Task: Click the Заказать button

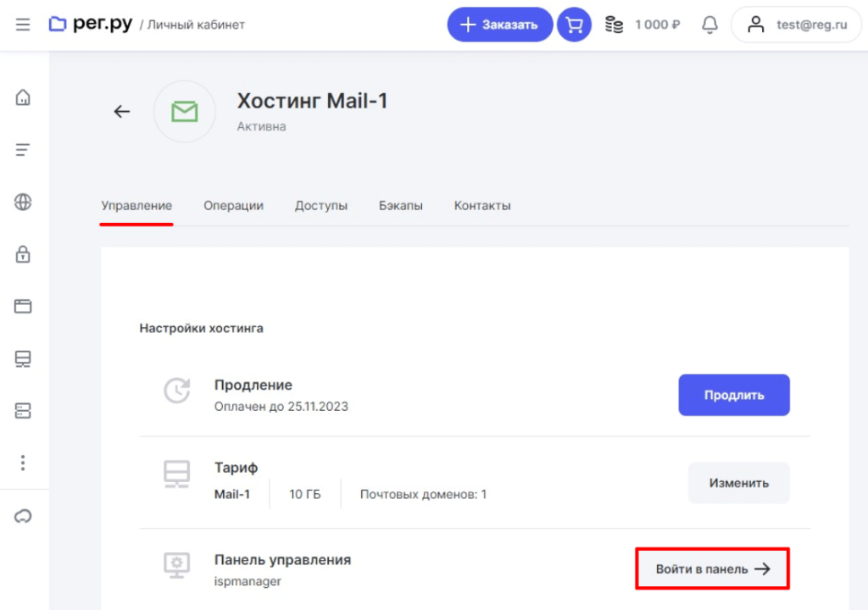Action: tap(499, 25)
